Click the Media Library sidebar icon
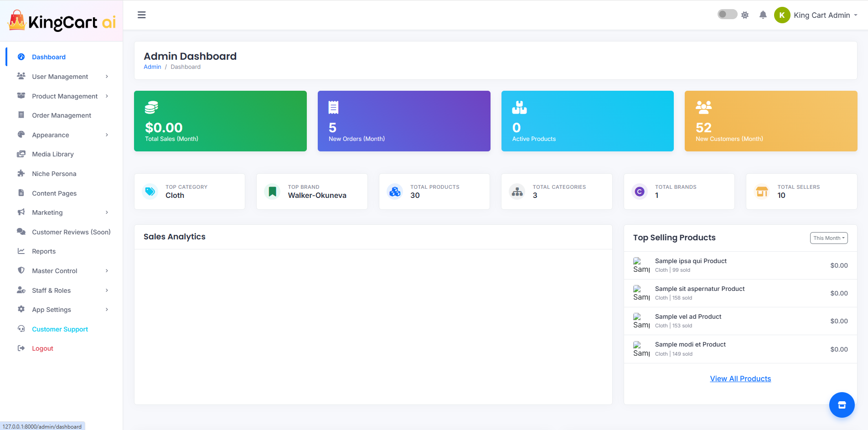868x430 pixels. click(x=21, y=154)
